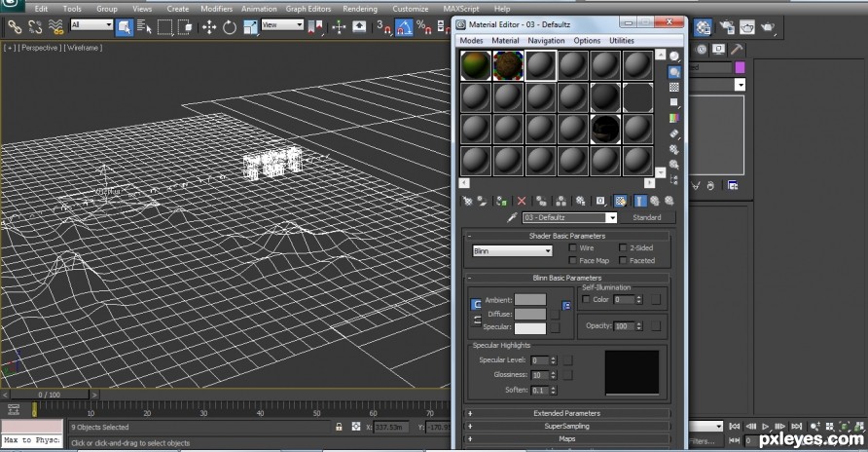The height and width of the screenshot is (452, 868).
Task: Assign Material to Selection icon
Action: coord(501,201)
